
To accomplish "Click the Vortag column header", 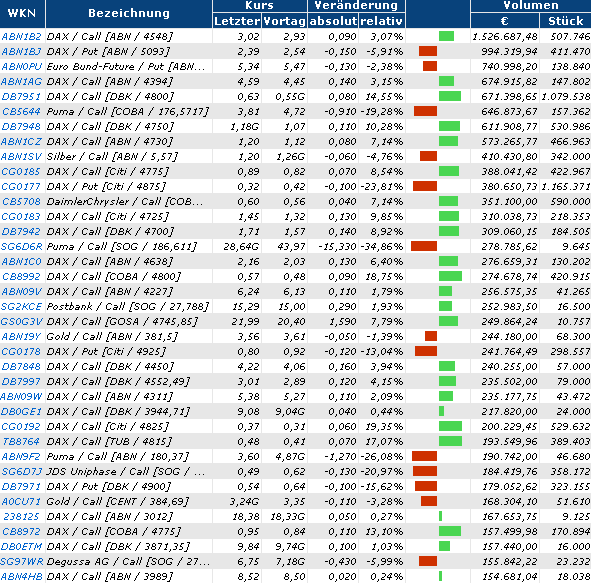I will (284, 21).
